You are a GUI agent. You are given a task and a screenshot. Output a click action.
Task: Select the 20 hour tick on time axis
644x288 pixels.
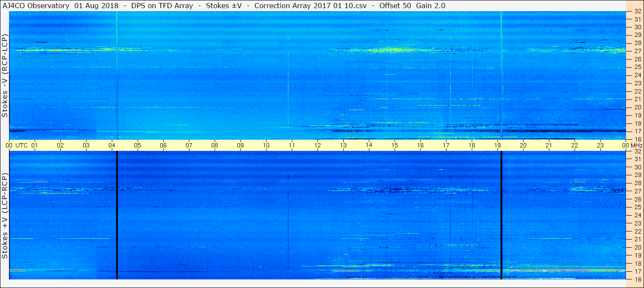pos(523,146)
